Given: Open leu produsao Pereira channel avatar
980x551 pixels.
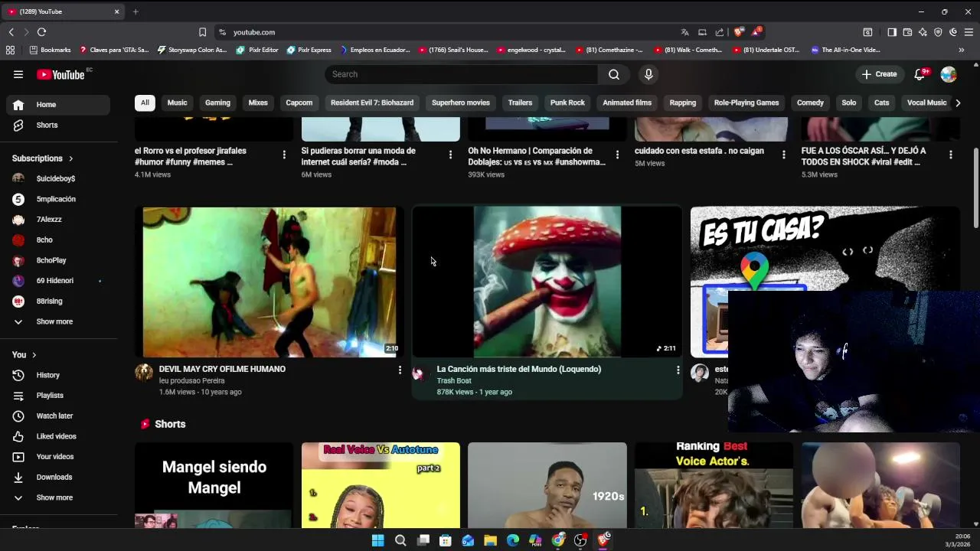Looking at the screenshot, I should point(144,373).
